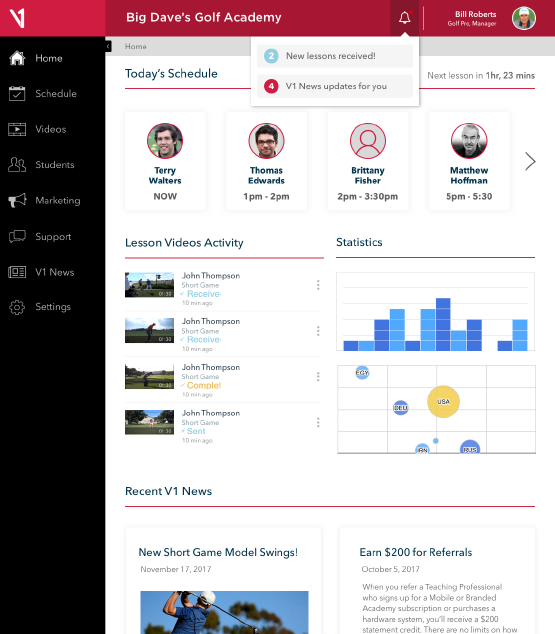555x634 pixels.
Task: Open Schedule in the sidebar menu
Action: coord(56,93)
